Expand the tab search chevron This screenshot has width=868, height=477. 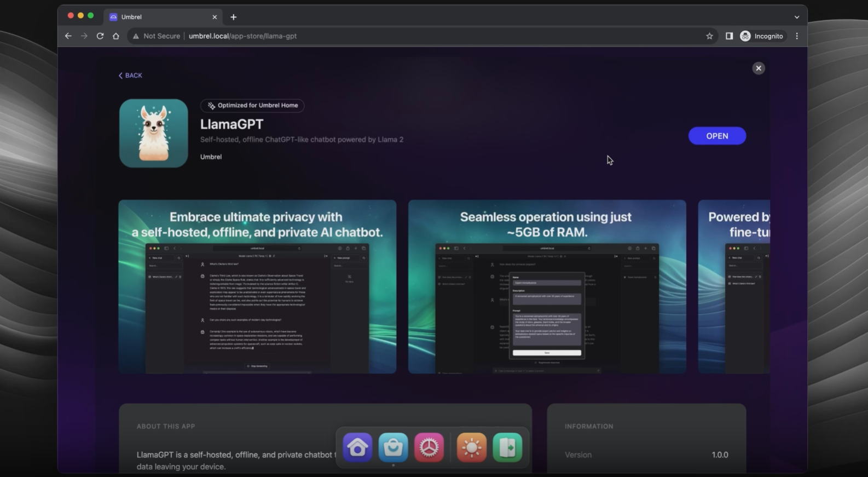[797, 17]
